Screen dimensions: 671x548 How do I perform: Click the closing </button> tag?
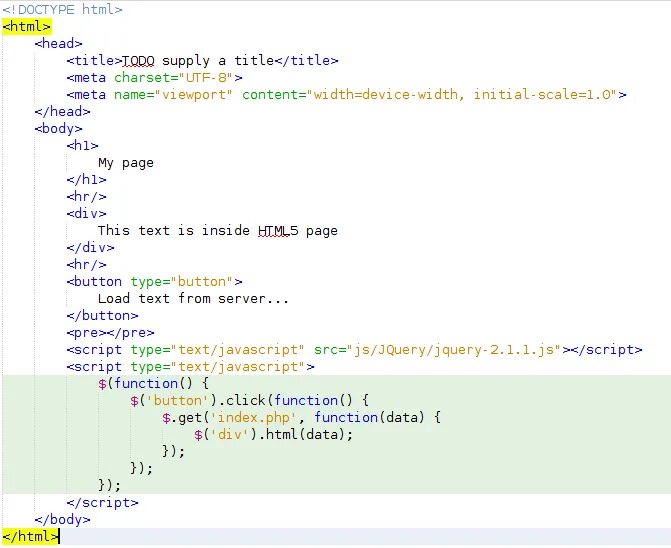tap(102, 316)
